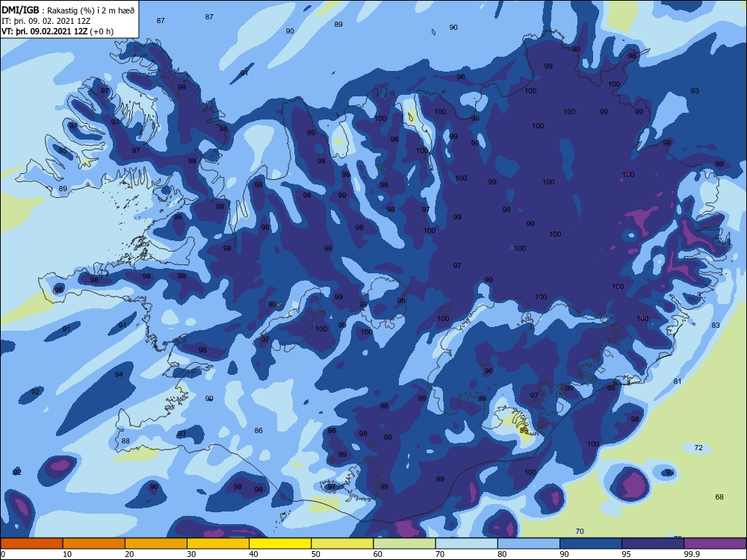Click the humidity value '88' on the map

click(125, 441)
